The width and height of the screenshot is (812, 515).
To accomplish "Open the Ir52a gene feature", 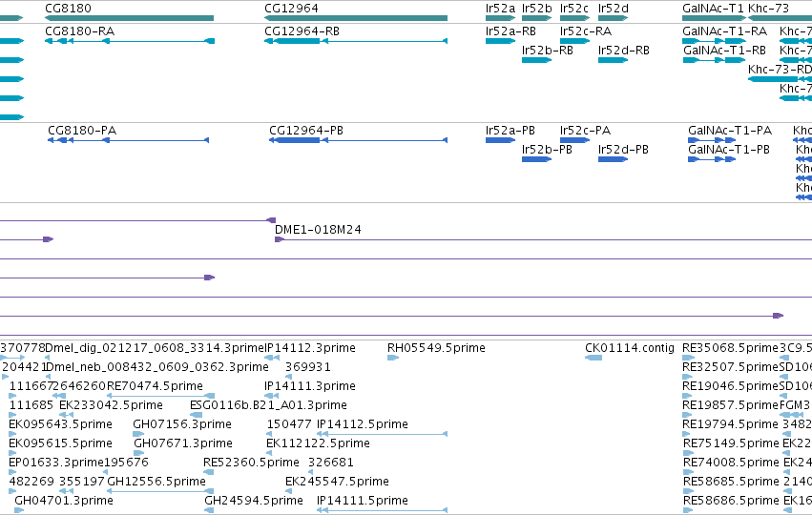I will coord(500,18).
